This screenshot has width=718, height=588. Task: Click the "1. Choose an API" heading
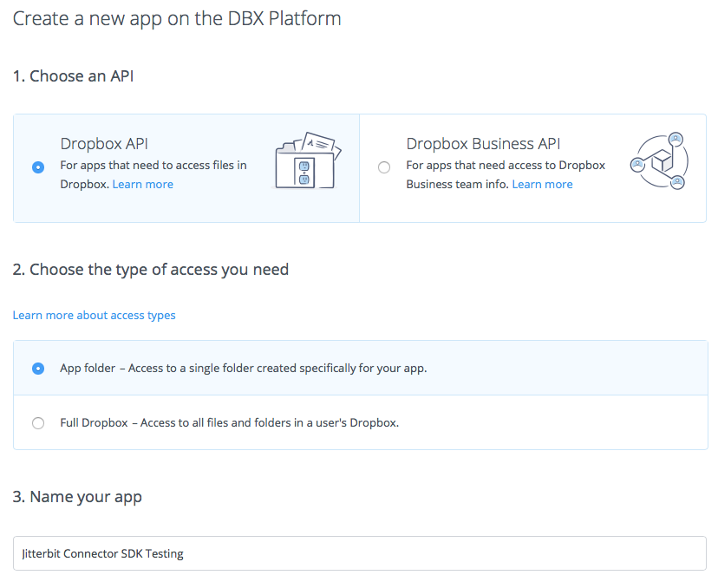(x=73, y=76)
